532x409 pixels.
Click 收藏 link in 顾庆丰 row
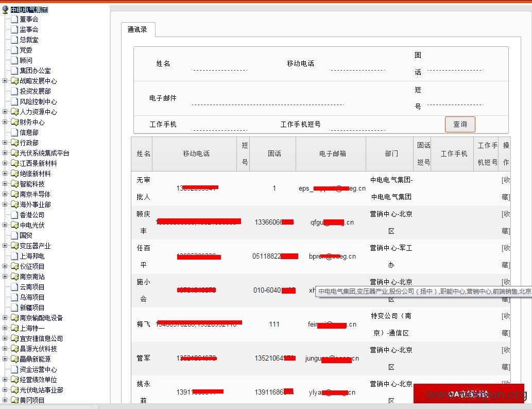[x=506, y=223]
